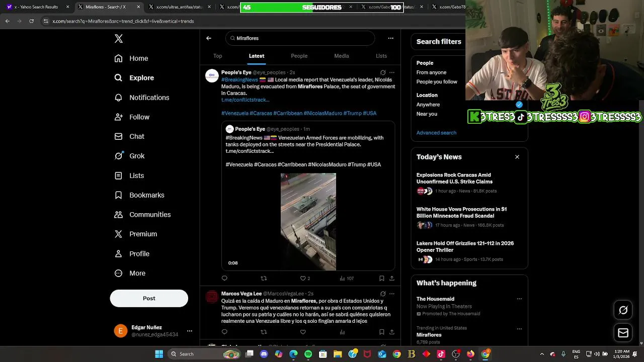Reply to the People's Eye post

224,278
